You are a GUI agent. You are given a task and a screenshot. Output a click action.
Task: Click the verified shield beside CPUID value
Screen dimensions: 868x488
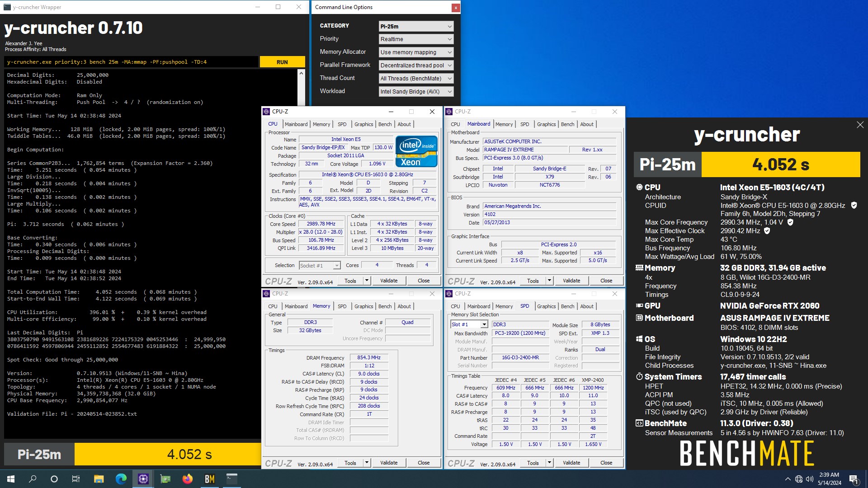(x=854, y=206)
